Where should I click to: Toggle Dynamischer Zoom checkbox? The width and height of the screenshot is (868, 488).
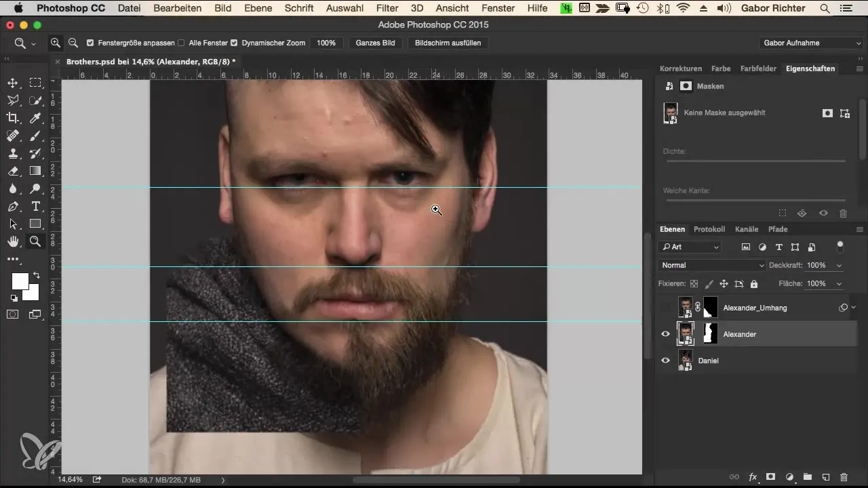pos(234,43)
